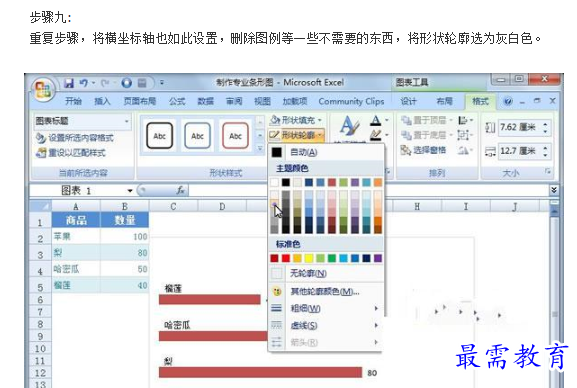Switch to the 设计 chart tools tab
The height and width of the screenshot is (388, 577).
click(408, 101)
